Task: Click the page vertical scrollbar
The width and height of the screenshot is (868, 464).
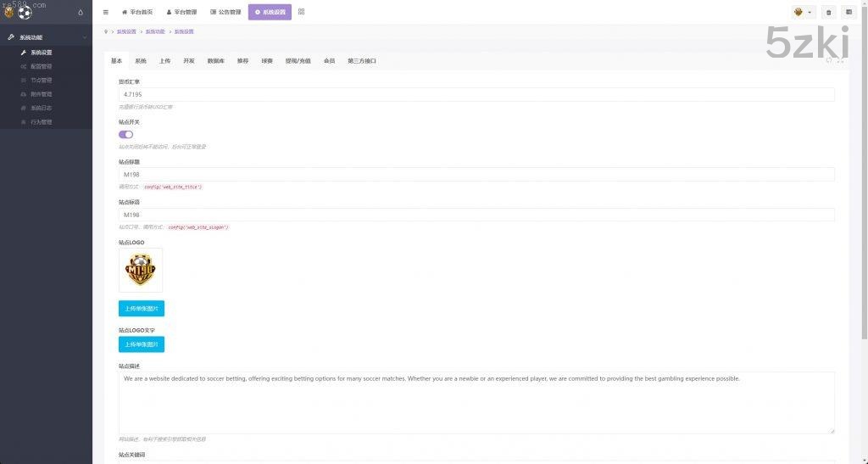Action: tap(865, 171)
